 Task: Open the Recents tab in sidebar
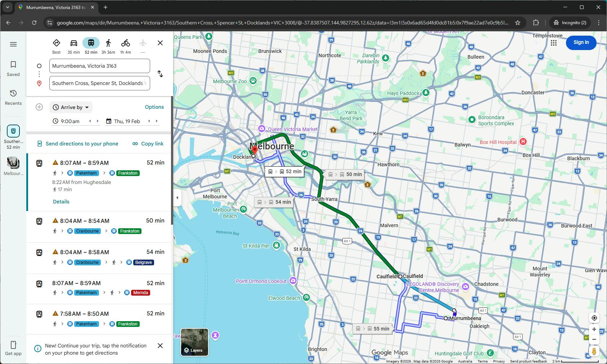coord(13,97)
